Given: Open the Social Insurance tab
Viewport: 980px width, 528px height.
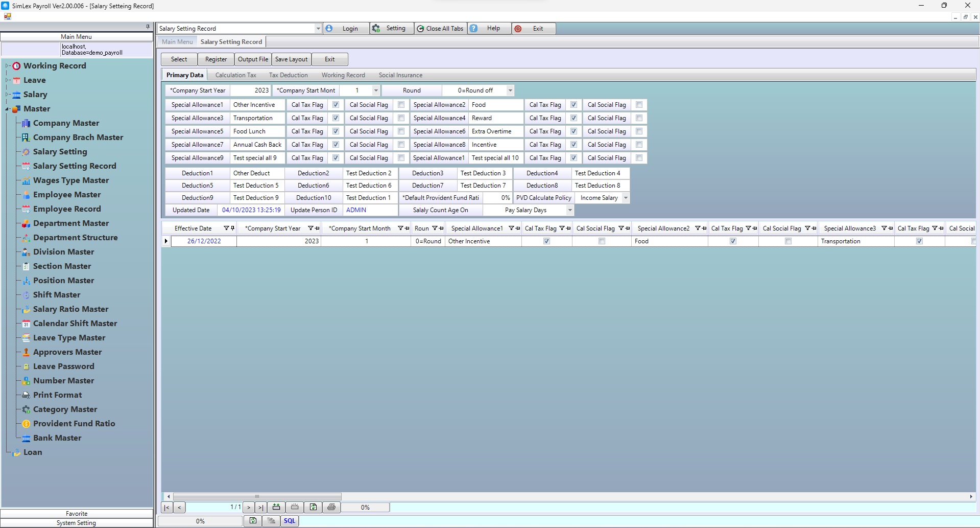Looking at the screenshot, I should tap(400, 75).
